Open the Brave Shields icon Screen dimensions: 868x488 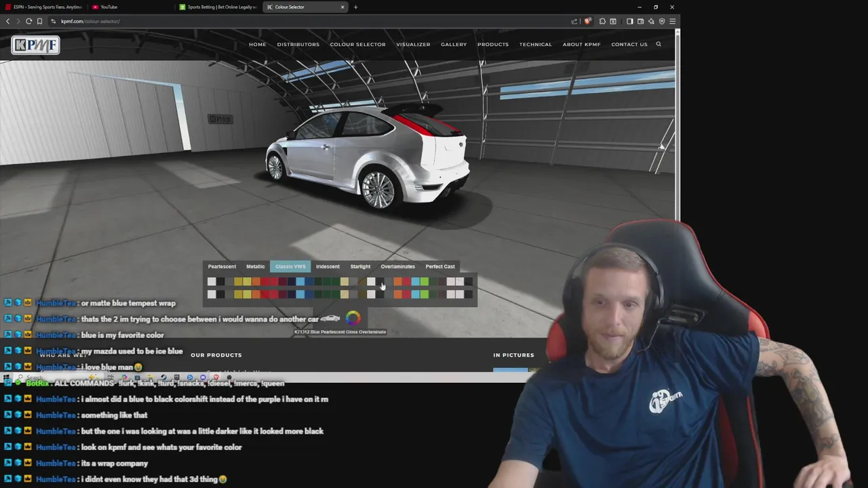(587, 21)
